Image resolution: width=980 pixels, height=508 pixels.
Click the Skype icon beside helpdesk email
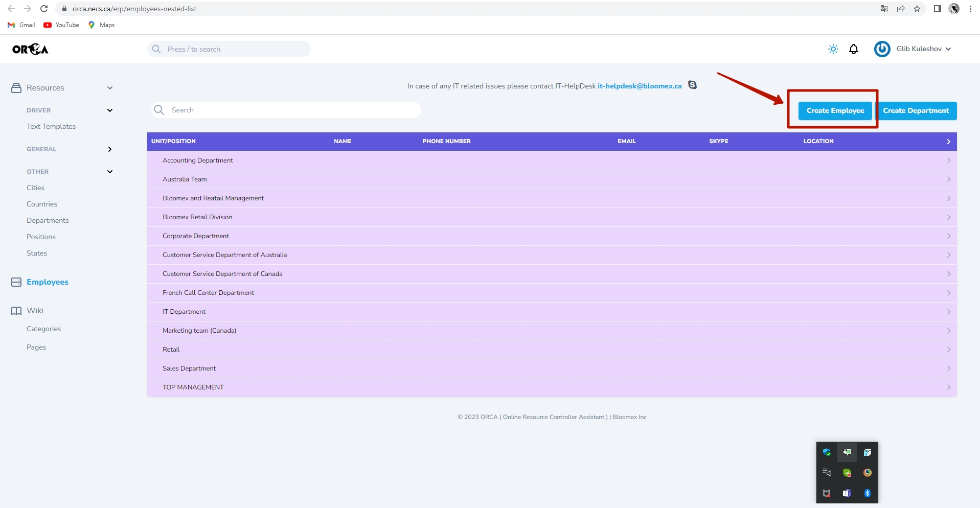click(692, 85)
